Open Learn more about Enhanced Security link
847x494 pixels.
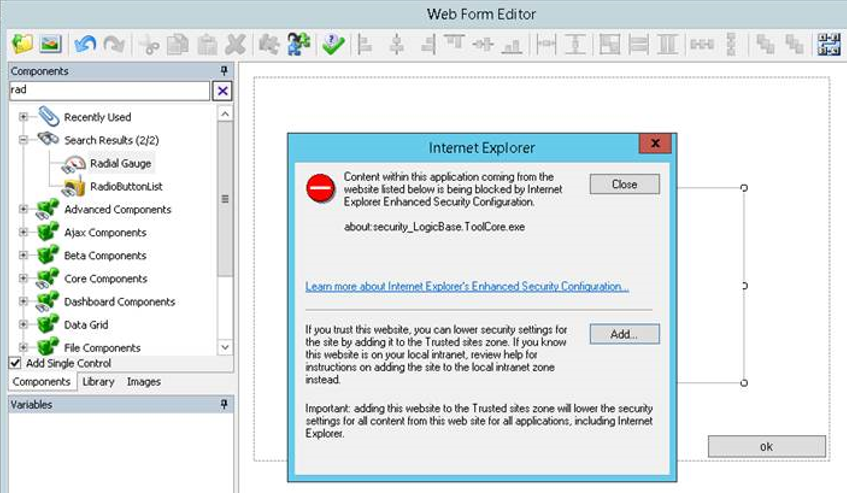[467, 287]
